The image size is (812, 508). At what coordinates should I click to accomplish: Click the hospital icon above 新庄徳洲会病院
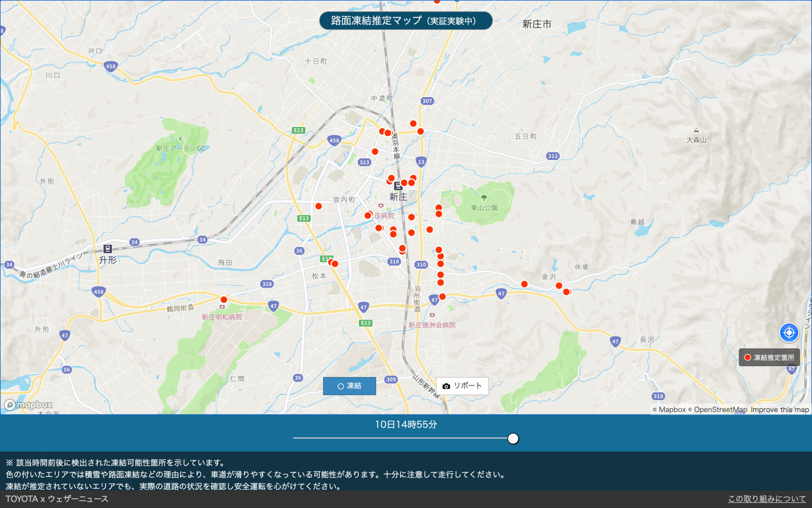[432, 315]
